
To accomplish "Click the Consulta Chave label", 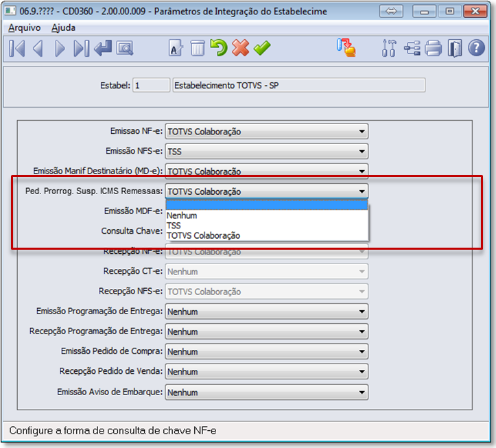I will pos(132,231).
